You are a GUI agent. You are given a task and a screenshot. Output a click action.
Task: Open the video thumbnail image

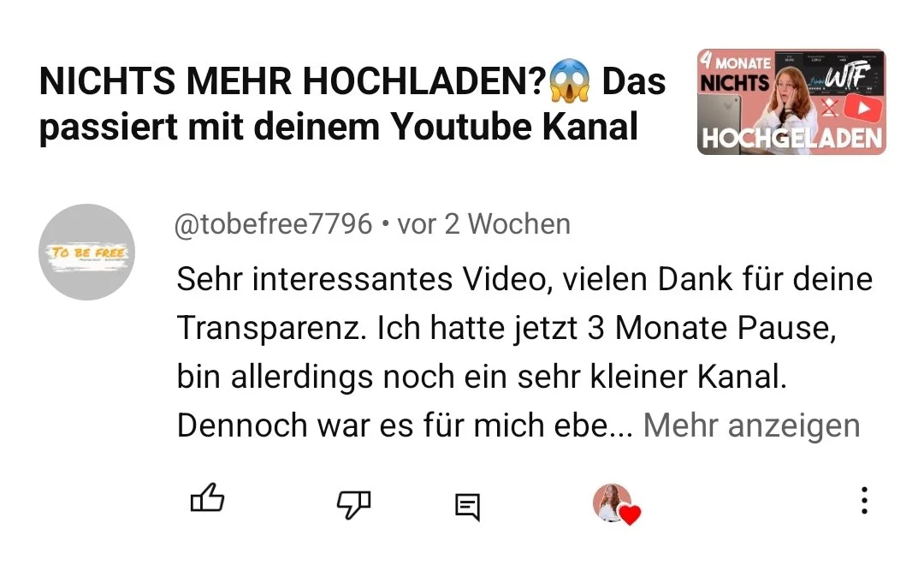point(791,102)
